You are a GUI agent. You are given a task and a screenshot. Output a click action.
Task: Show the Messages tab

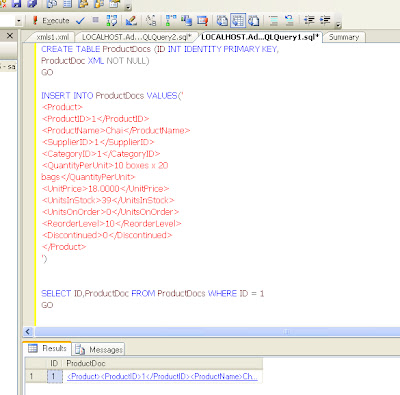coord(99,350)
